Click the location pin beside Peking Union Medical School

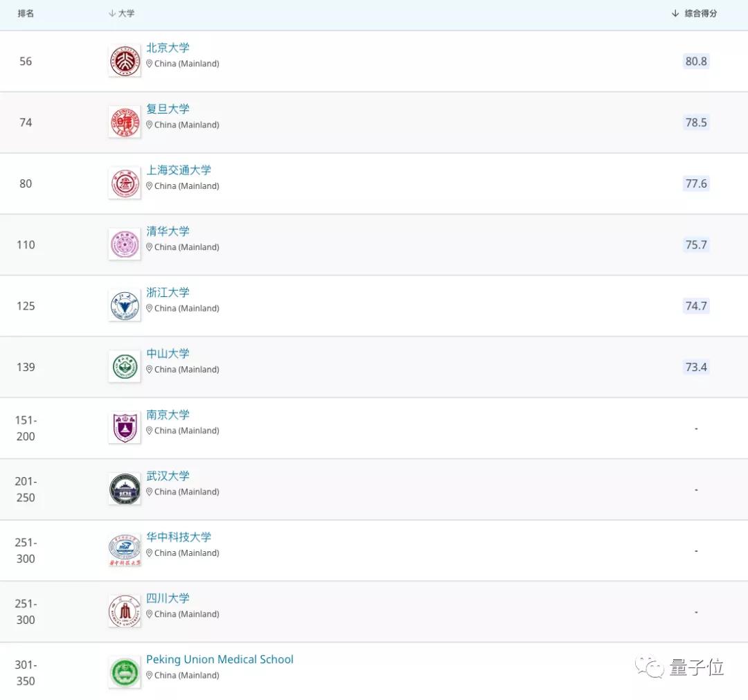coord(149,675)
